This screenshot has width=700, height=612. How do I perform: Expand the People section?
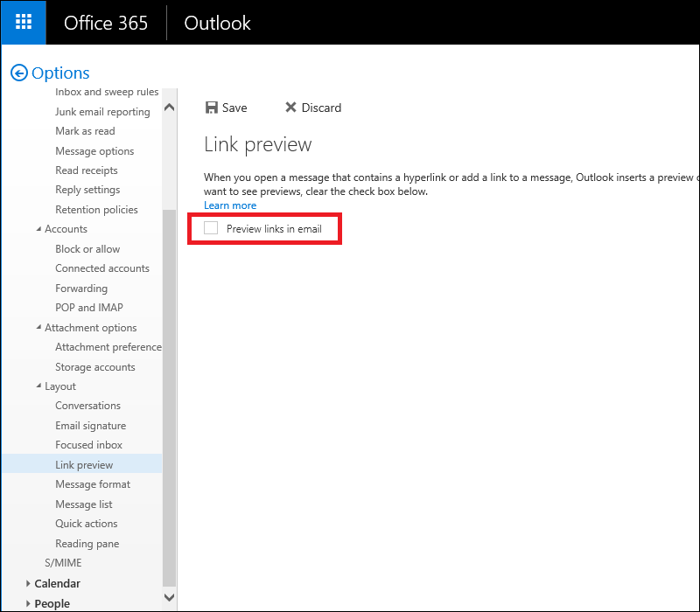(x=28, y=603)
